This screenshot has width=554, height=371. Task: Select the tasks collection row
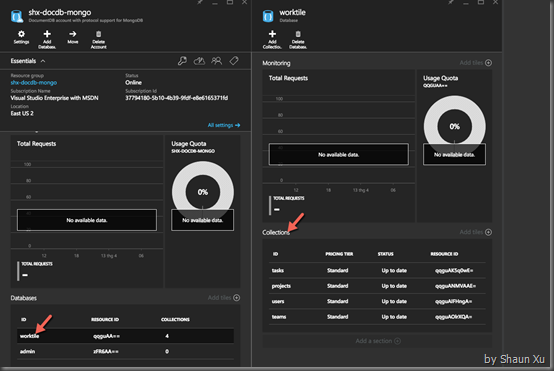[x=377, y=271]
